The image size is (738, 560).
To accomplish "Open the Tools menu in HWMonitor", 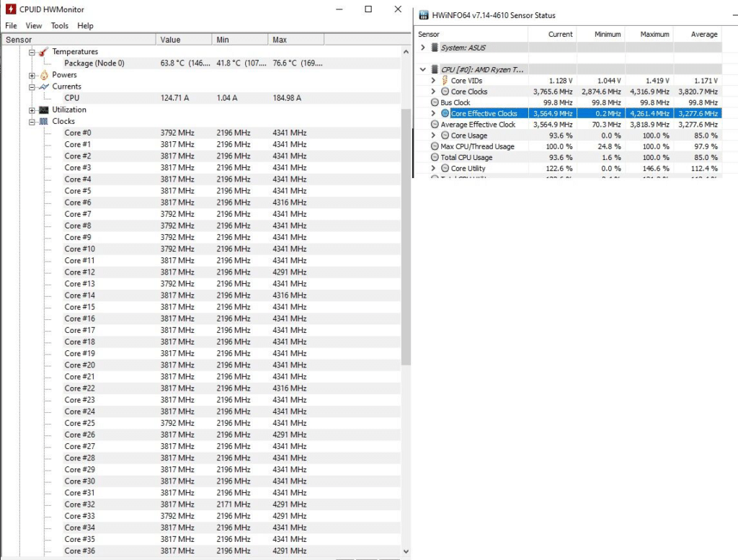I will [59, 26].
